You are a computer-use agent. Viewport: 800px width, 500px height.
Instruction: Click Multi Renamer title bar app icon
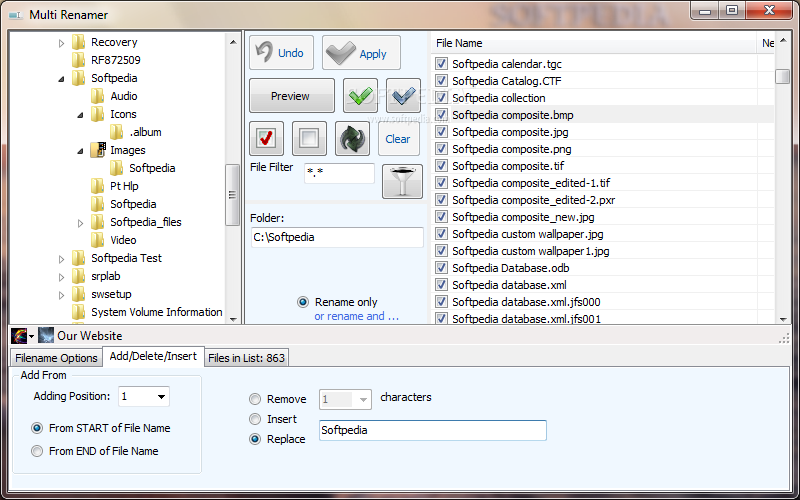pyautogui.click(x=16, y=15)
